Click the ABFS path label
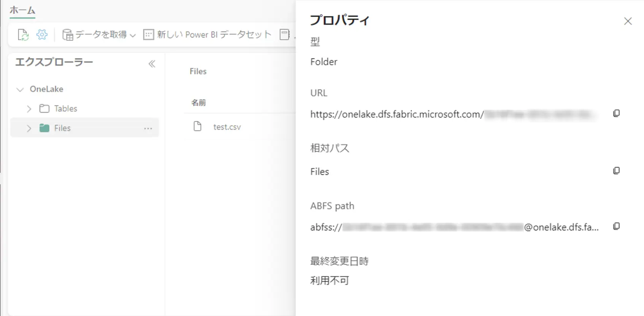 332,206
